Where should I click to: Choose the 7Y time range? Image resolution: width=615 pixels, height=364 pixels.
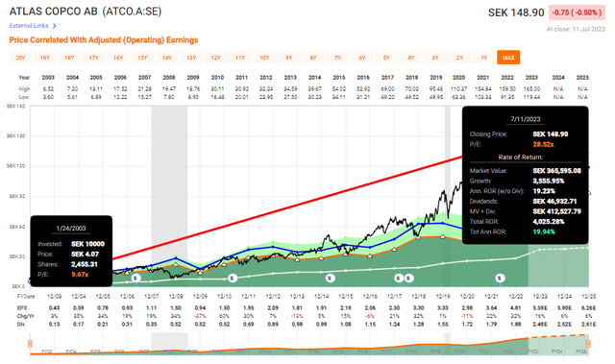point(337,58)
